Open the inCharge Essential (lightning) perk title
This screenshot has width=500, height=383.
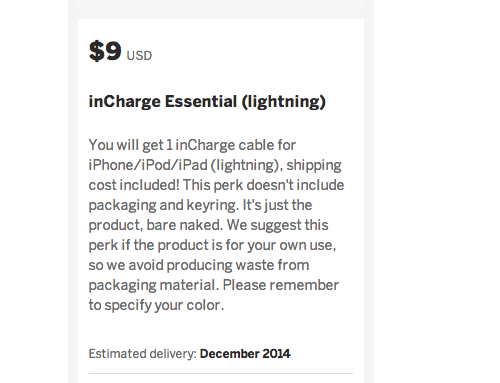tap(207, 102)
